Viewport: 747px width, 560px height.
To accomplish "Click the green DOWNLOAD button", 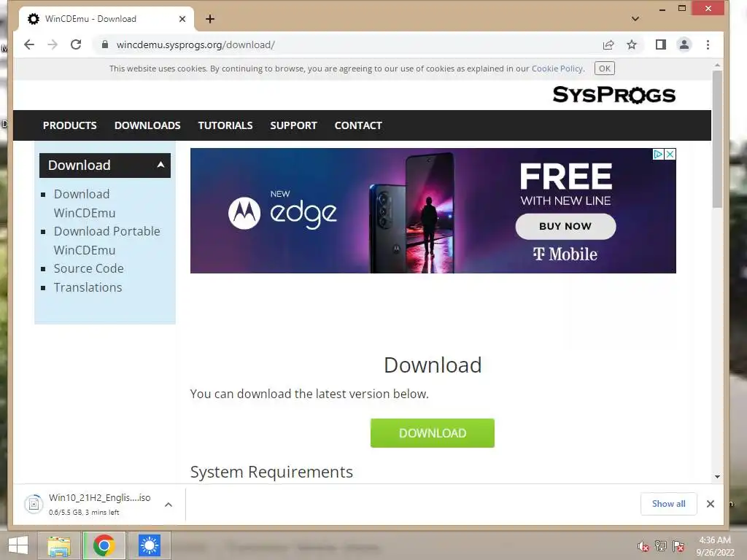I will pos(433,433).
